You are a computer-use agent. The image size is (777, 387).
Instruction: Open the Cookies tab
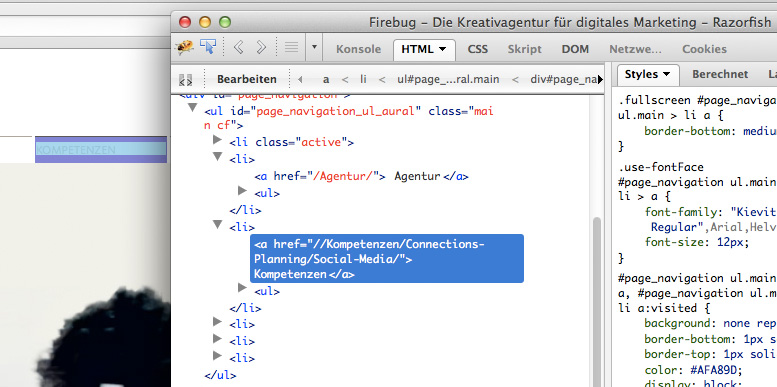pyautogui.click(x=704, y=49)
